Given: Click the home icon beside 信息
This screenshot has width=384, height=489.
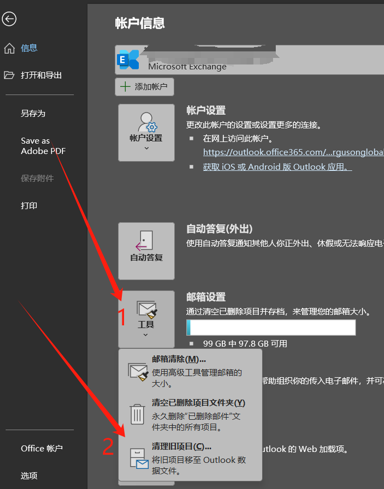Looking at the screenshot, I should click(9, 48).
